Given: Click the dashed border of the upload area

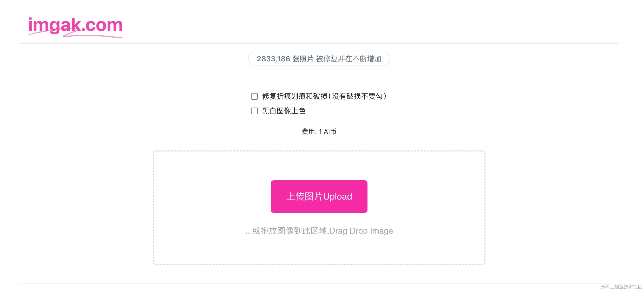Looking at the screenshot, I should click(x=319, y=151).
